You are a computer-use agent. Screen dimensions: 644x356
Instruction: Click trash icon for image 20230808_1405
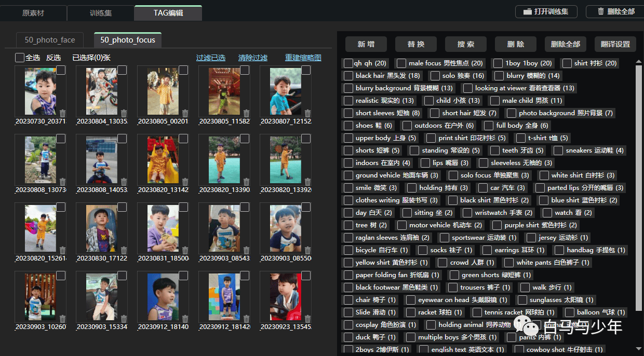click(x=124, y=182)
